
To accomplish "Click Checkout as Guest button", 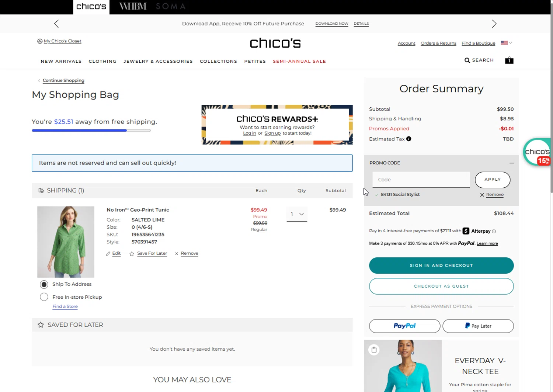I will (x=441, y=286).
